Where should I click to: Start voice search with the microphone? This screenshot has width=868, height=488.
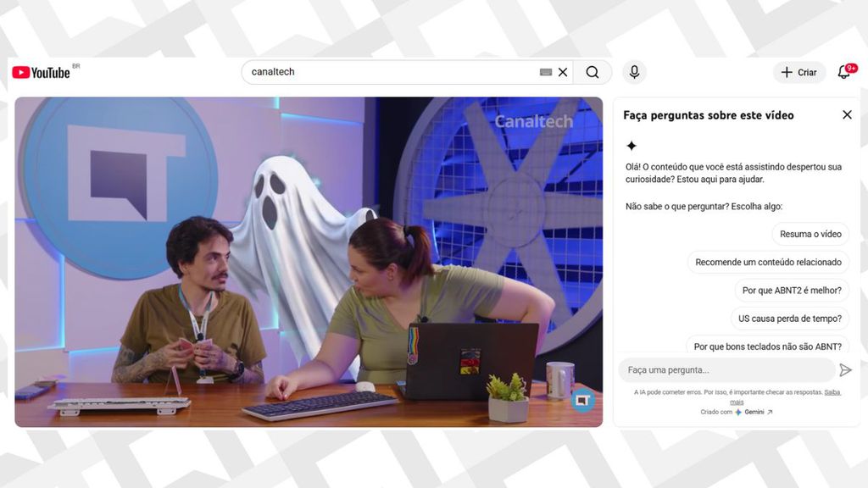coord(634,73)
